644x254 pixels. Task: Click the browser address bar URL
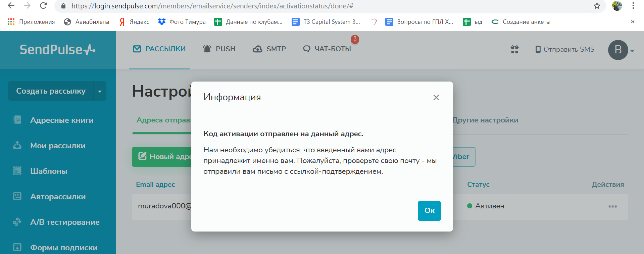tap(212, 6)
